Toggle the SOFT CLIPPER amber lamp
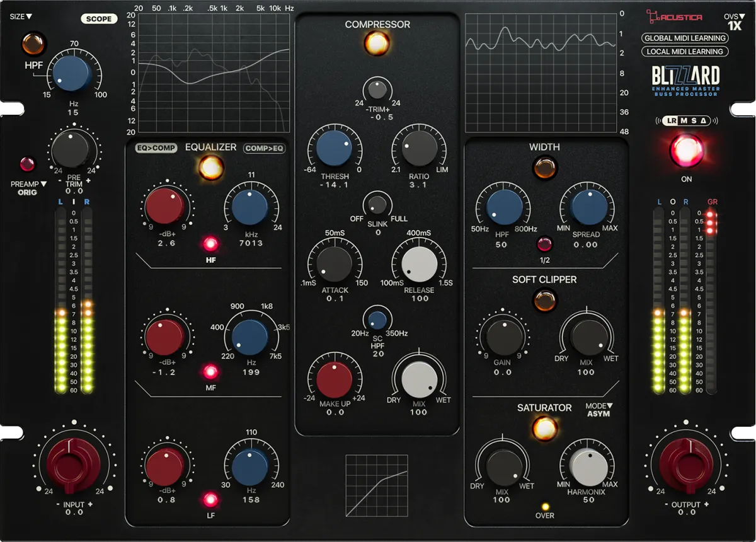The width and height of the screenshot is (756, 542). tap(544, 300)
